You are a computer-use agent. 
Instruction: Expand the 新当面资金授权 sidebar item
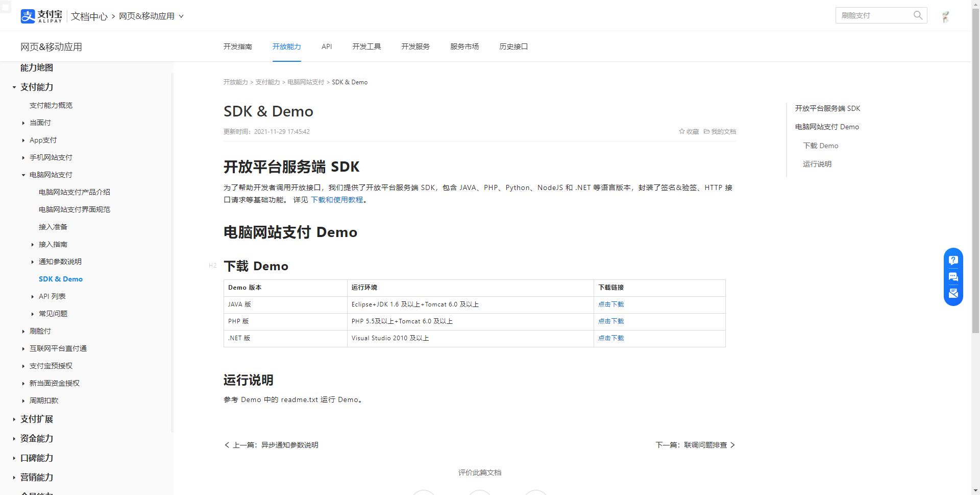click(x=23, y=384)
